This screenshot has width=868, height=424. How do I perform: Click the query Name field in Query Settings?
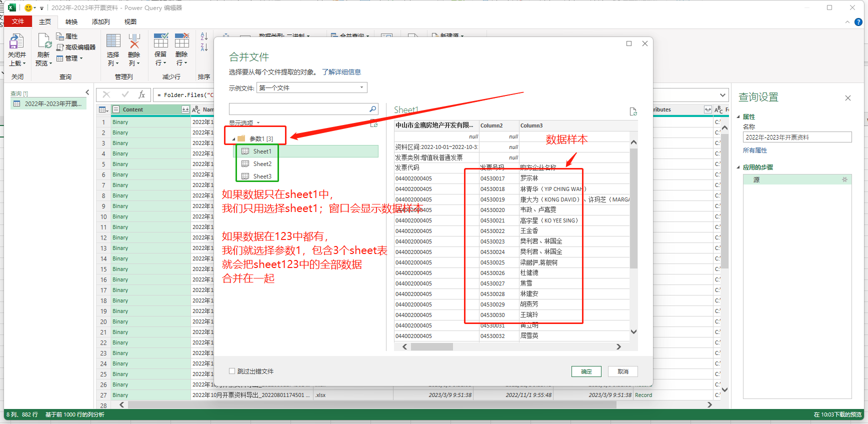pos(797,137)
